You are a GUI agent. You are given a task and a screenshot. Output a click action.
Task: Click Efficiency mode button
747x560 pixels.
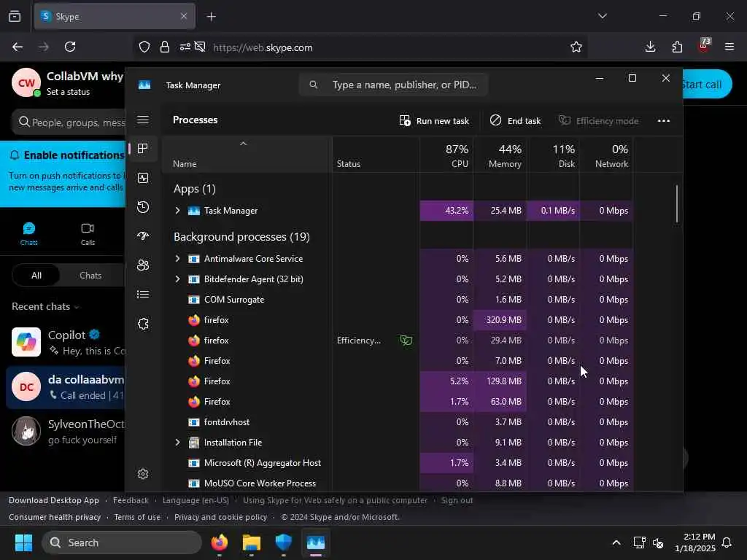pyautogui.click(x=598, y=121)
